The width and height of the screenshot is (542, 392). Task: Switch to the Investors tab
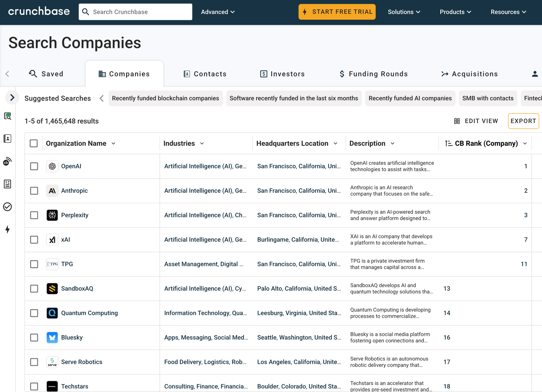coord(282,74)
